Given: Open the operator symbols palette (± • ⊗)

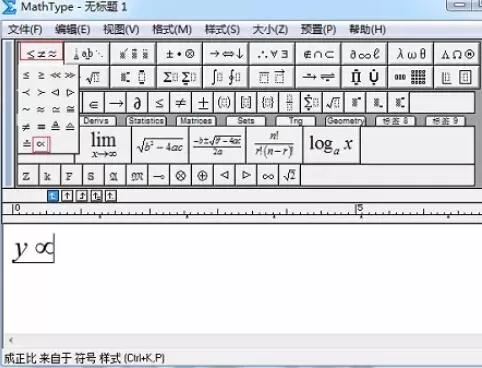Looking at the screenshot, I should pos(180,53).
